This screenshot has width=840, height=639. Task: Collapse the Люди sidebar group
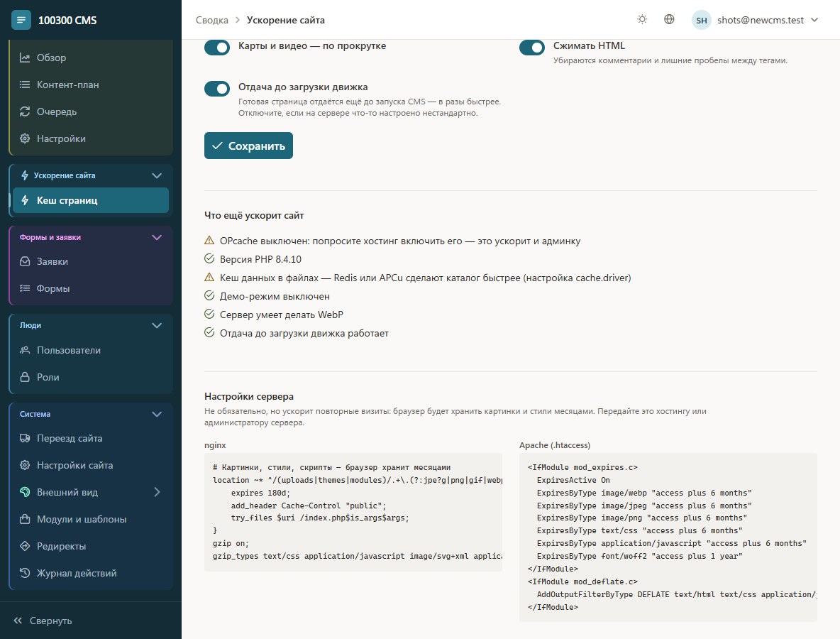(156, 325)
